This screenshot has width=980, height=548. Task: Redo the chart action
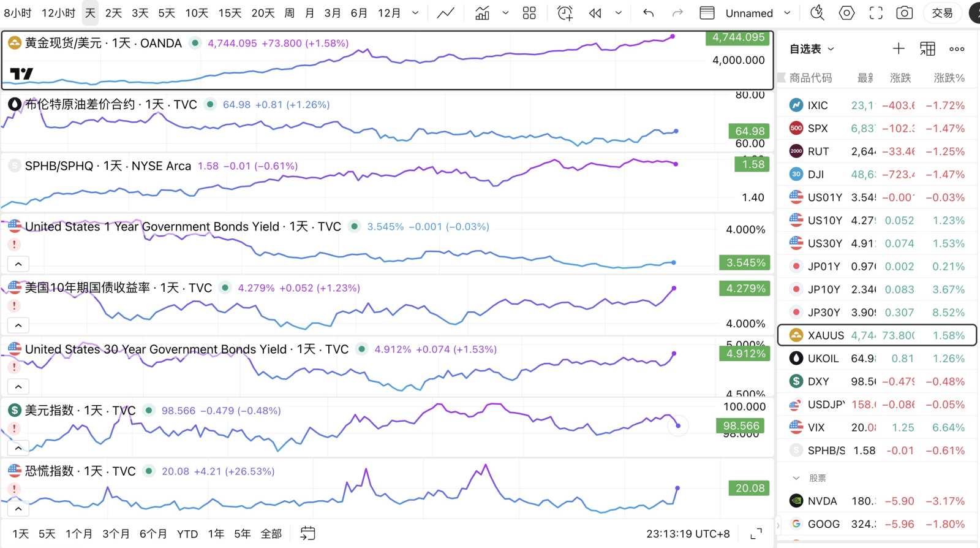(677, 13)
